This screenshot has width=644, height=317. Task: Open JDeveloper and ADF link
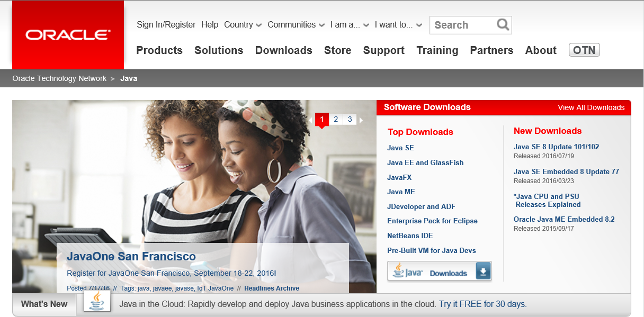point(421,206)
